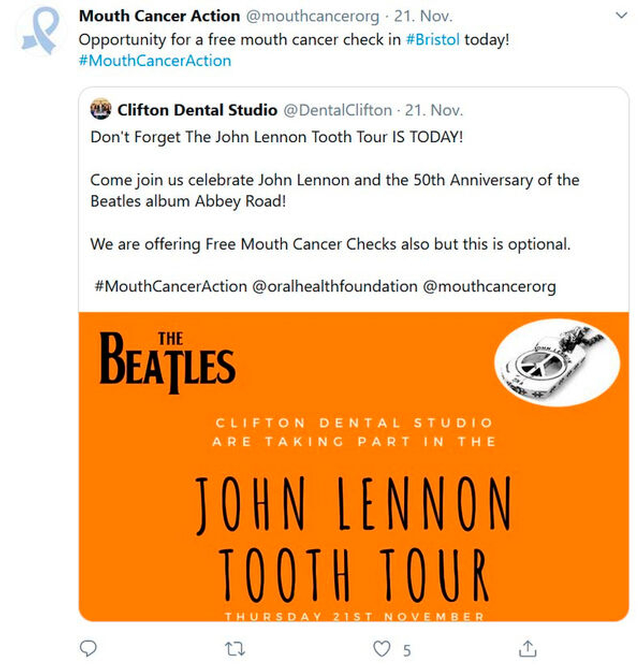Viewport: 644px width, 669px height.
Task: Open quoted tweet text about Abbey Road
Action: coord(335,191)
